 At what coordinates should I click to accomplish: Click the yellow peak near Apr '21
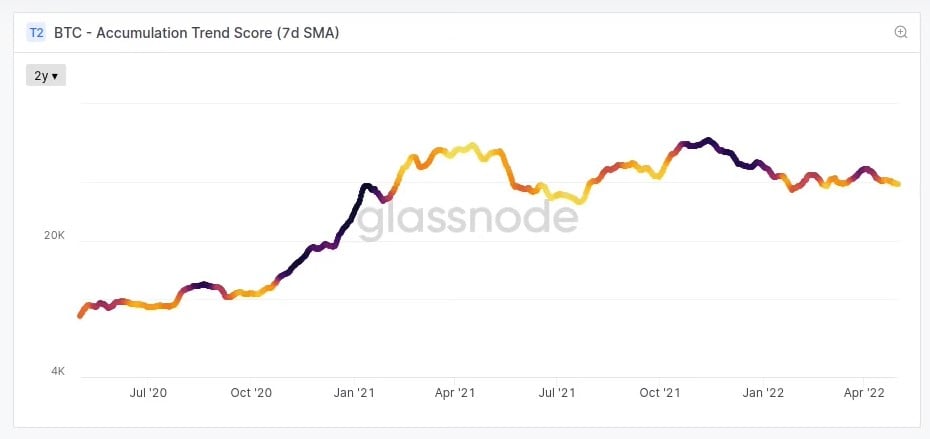(472, 145)
